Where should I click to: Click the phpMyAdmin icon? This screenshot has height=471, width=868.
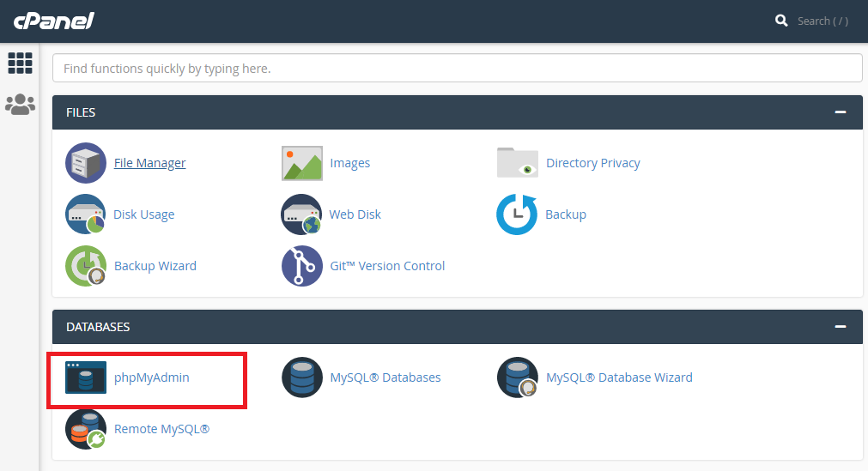click(86, 377)
